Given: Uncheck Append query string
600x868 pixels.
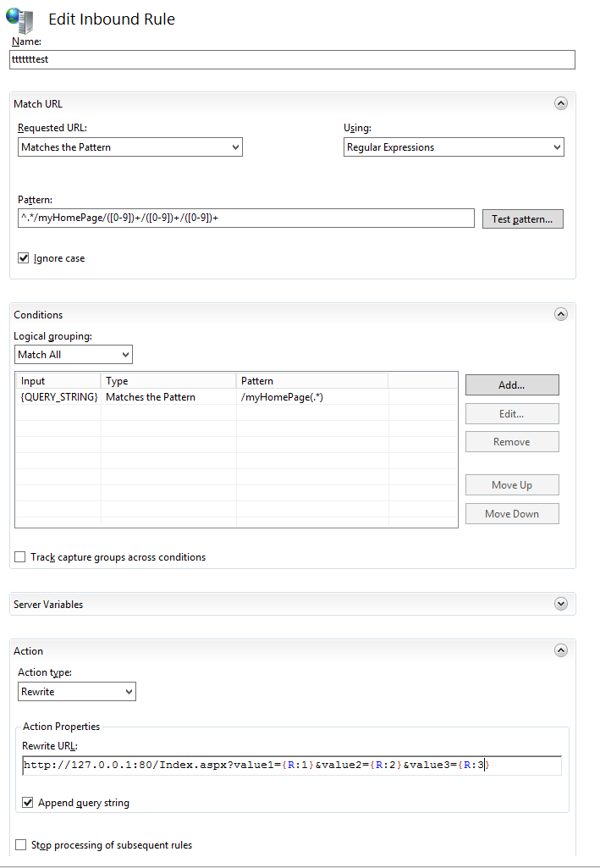Looking at the screenshot, I should (28, 802).
